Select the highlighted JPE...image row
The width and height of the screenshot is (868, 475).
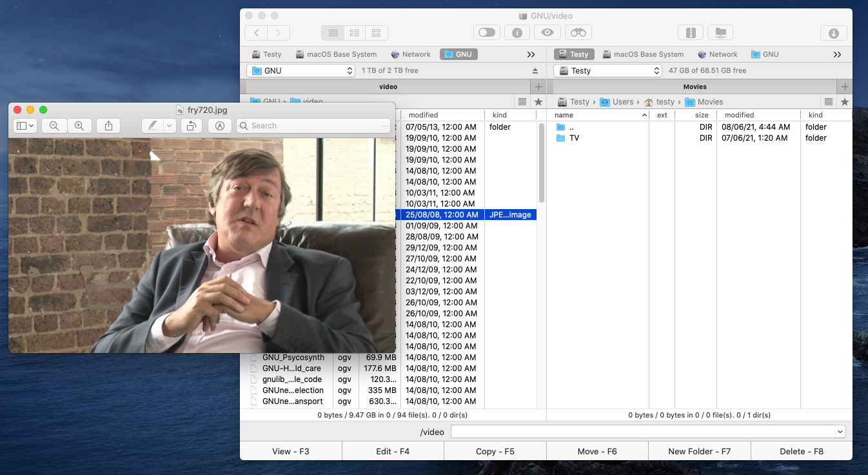(466, 214)
